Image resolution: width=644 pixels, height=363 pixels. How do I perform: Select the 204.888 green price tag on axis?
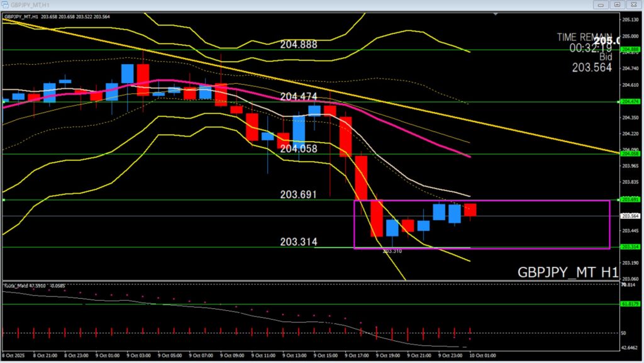click(x=629, y=50)
